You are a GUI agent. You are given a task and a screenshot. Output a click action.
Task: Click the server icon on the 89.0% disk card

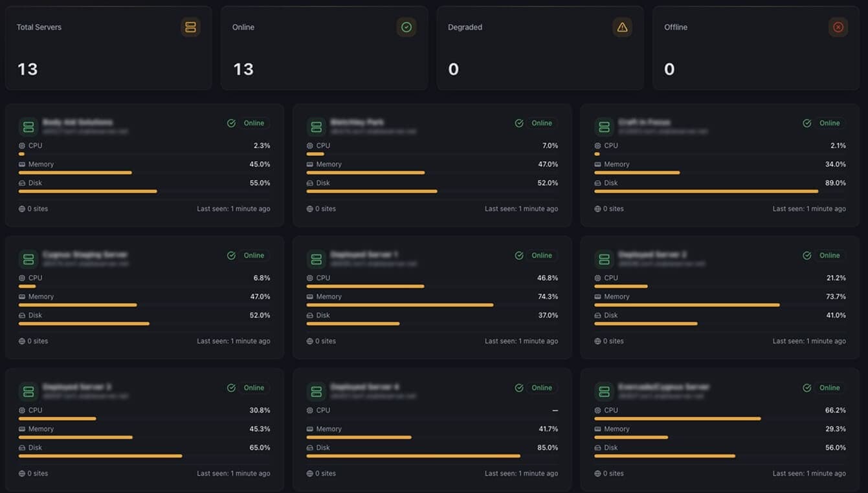(604, 127)
